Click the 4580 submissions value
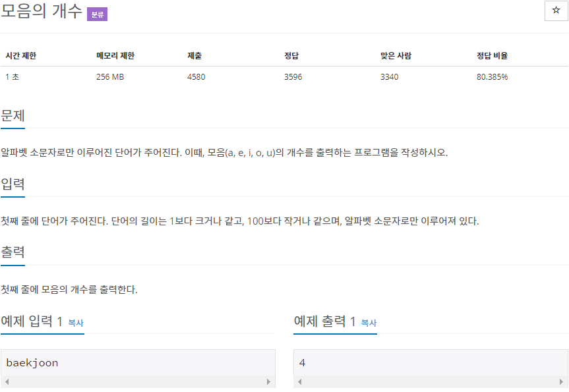 tap(196, 77)
